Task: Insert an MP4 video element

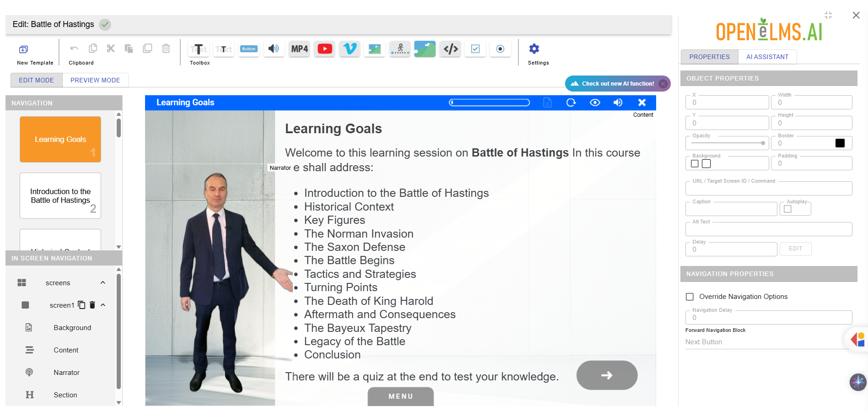Action: [299, 49]
